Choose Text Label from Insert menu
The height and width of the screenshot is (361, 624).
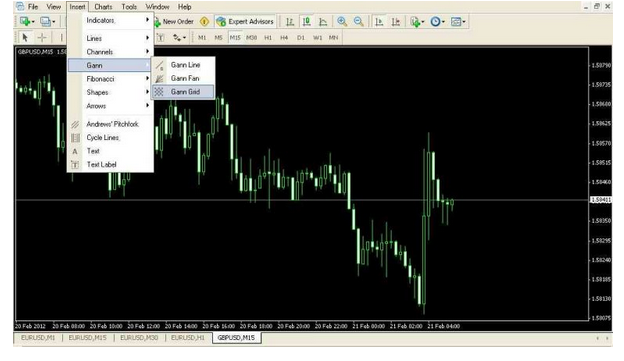(110, 165)
